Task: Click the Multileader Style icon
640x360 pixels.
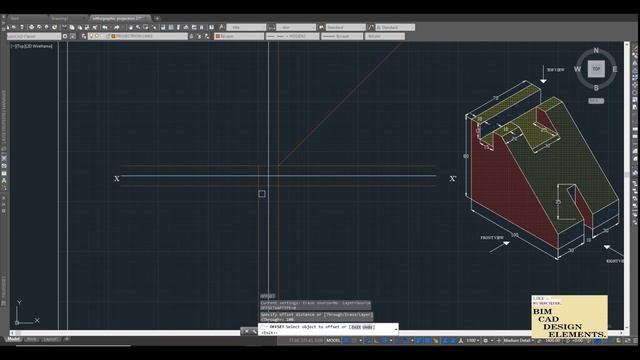Action: 371,27
